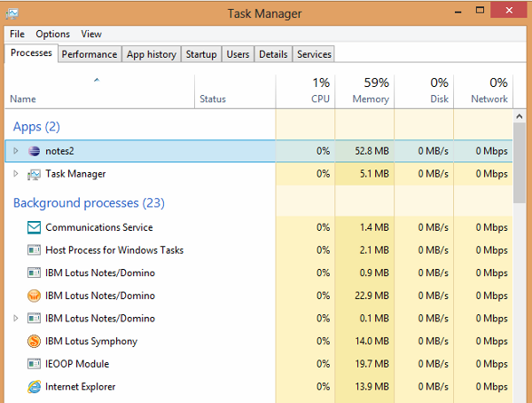Select the Communications Service row
Screen dimensions: 532x403
pos(259,227)
